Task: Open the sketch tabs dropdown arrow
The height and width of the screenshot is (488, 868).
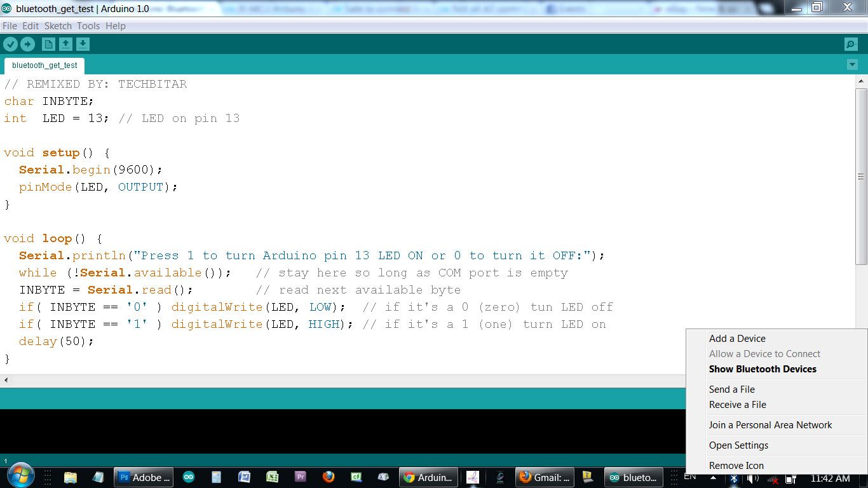Action: [x=852, y=65]
